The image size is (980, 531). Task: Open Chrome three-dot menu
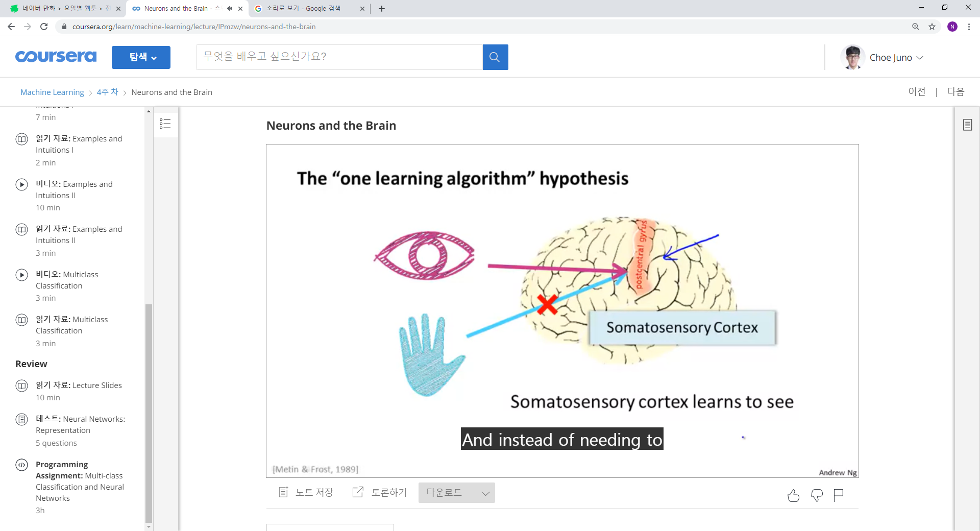[x=969, y=27]
